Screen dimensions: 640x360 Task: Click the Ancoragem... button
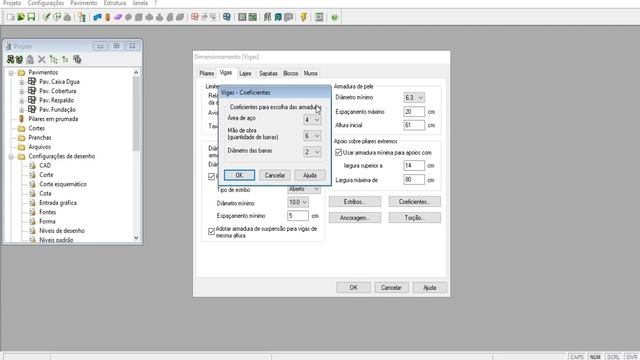pyautogui.click(x=355, y=218)
